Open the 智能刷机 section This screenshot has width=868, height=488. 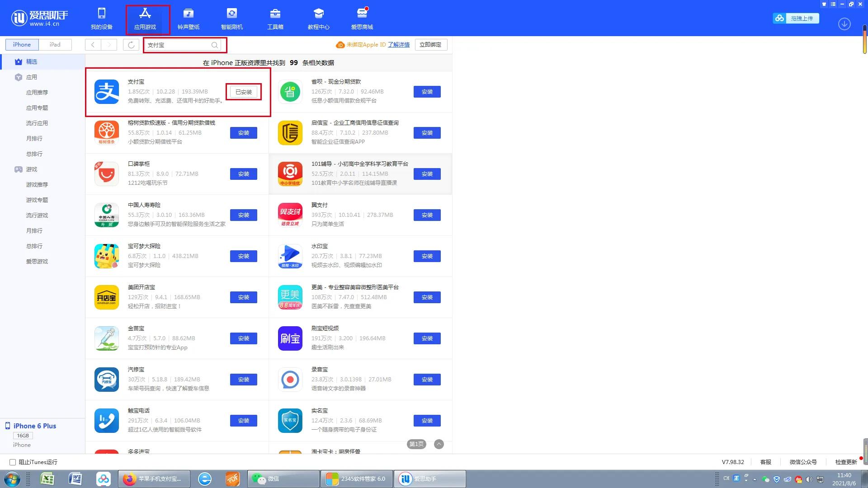[232, 19]
